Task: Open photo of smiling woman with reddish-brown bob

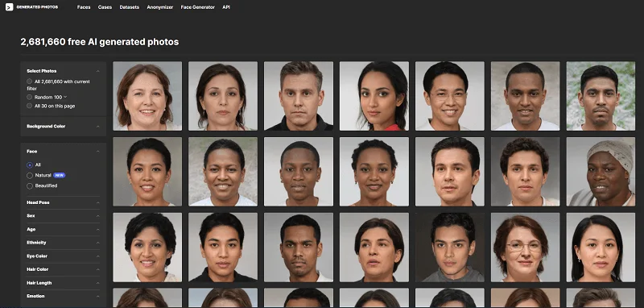Action: pyautogui.click(x=147, y=96)
